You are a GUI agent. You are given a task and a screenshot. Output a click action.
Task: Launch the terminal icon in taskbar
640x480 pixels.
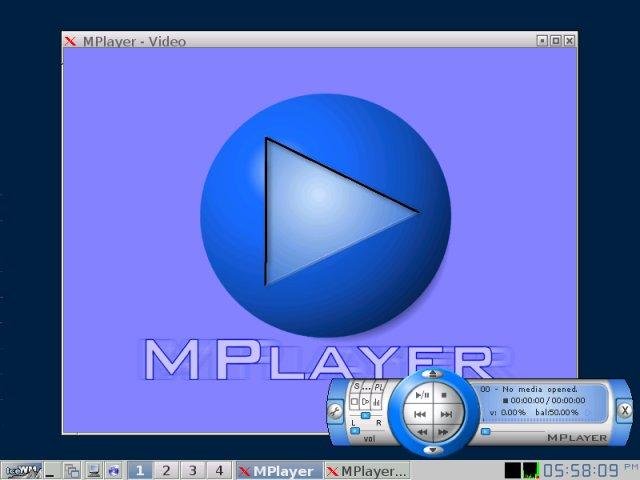tap(93, 471)
